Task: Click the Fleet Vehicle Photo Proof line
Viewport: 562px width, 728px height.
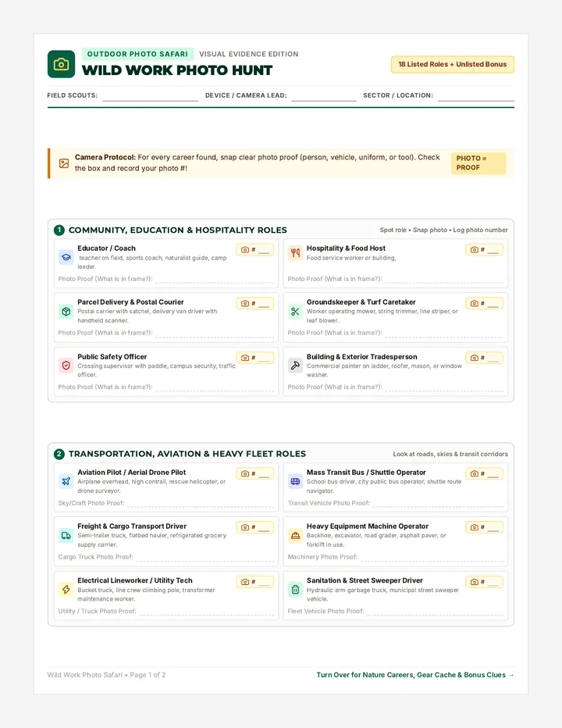Action: tap(436, 612)
